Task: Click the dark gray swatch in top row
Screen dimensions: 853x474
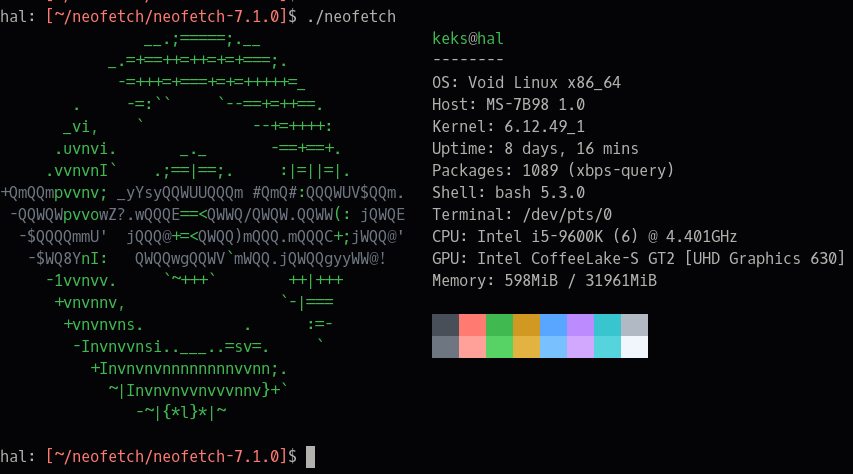Action: [x=445, y=325]
